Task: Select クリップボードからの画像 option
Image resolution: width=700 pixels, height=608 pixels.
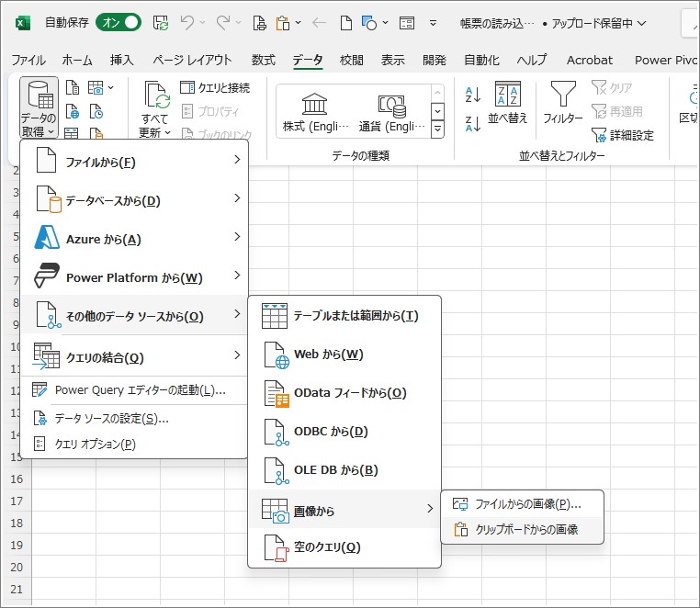Action: click(x=523, y=529)
